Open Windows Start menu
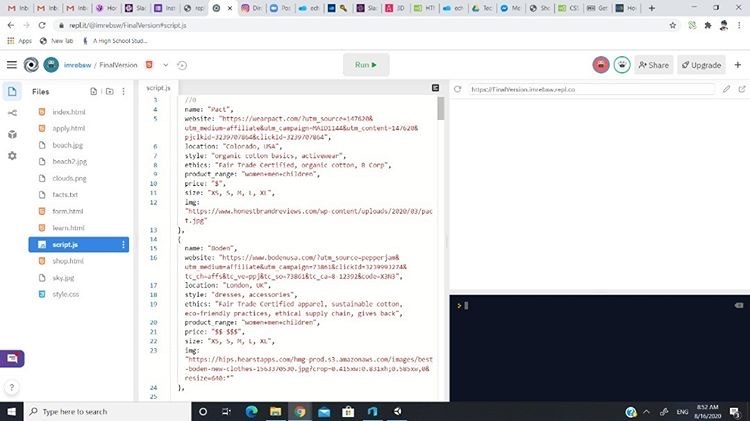This screenshot has width=750, height=421. pos(11,411)
